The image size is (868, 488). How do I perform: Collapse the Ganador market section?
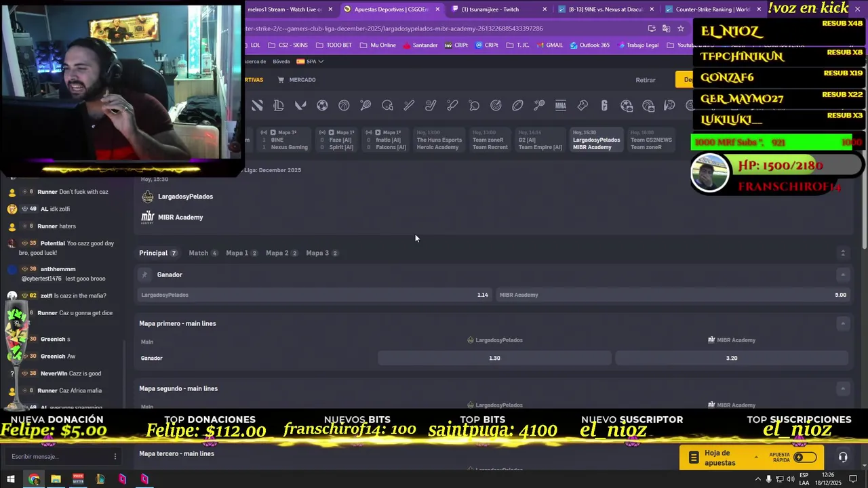[843, 274]
